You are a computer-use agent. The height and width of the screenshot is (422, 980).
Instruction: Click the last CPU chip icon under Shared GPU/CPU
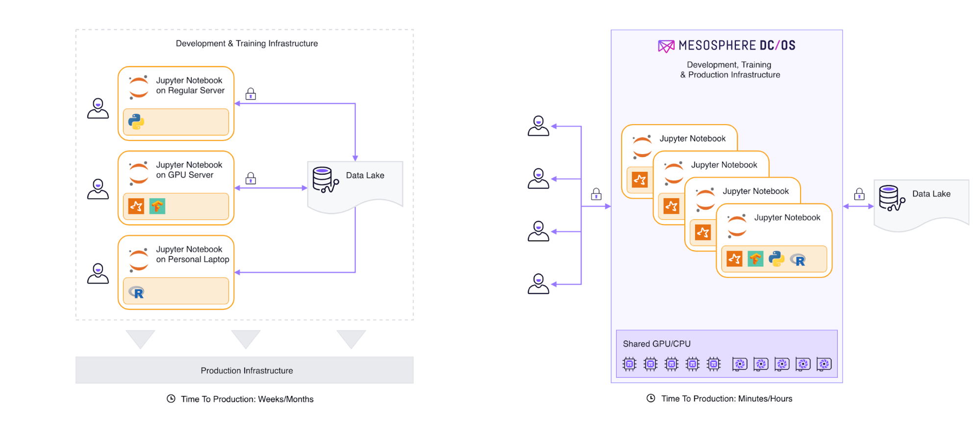coord(714,364)
